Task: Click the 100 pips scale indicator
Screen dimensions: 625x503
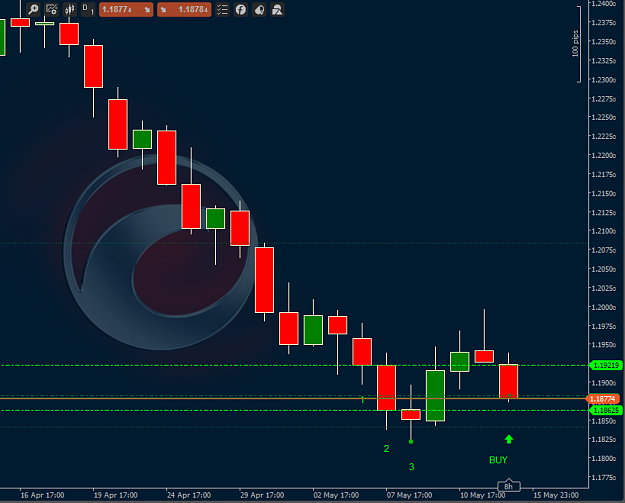Action: (x=576, y=43)
